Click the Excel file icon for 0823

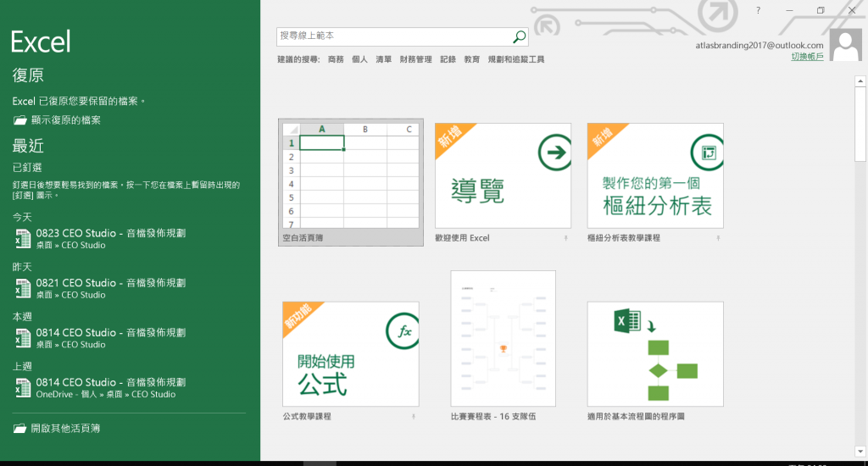[23, 239]
